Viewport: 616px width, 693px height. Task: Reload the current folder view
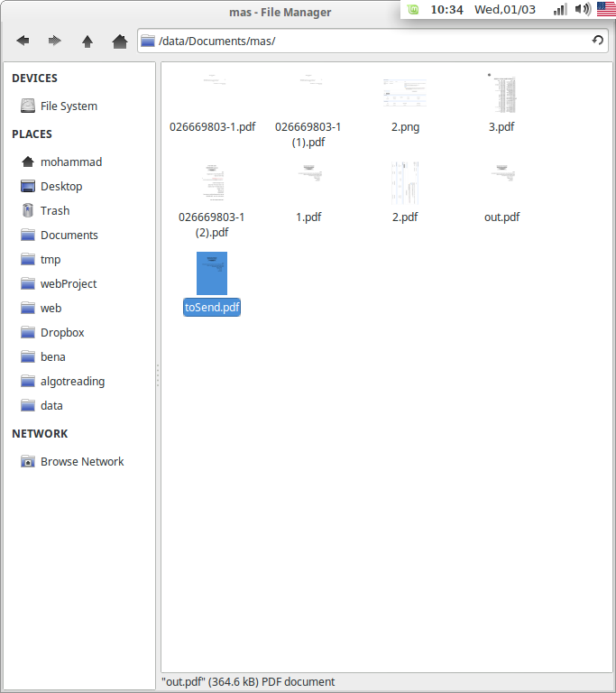(597, 41)
